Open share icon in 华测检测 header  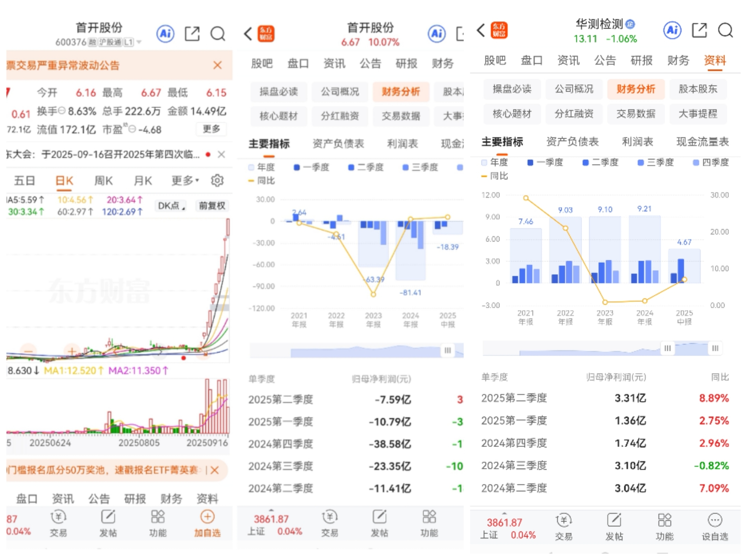coord(699,30)
